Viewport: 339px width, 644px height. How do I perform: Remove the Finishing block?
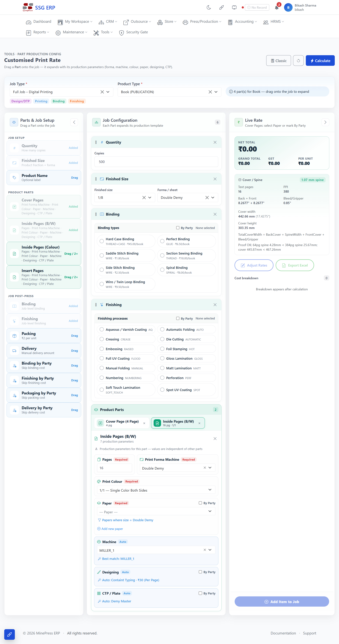(215, 305)
